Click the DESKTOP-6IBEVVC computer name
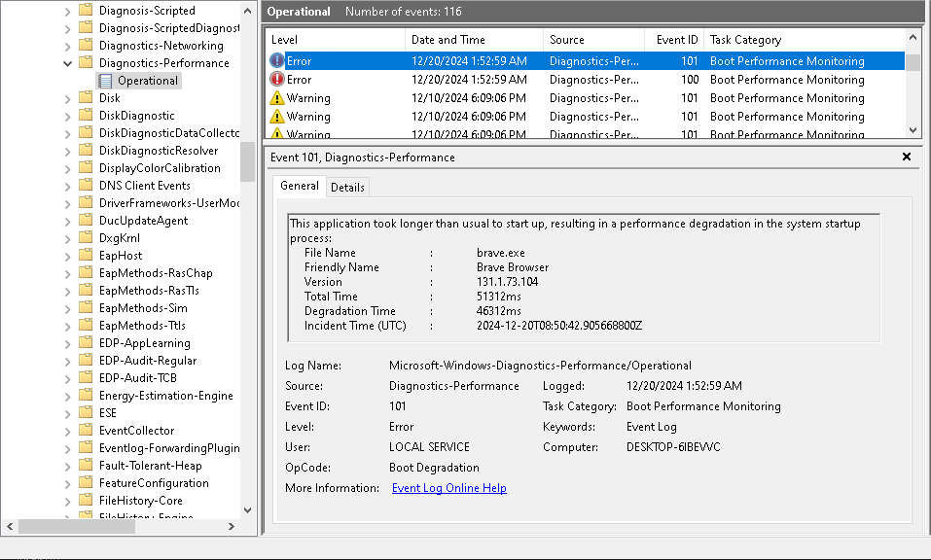Screen dimensions: 931x560 coord(673,446)
